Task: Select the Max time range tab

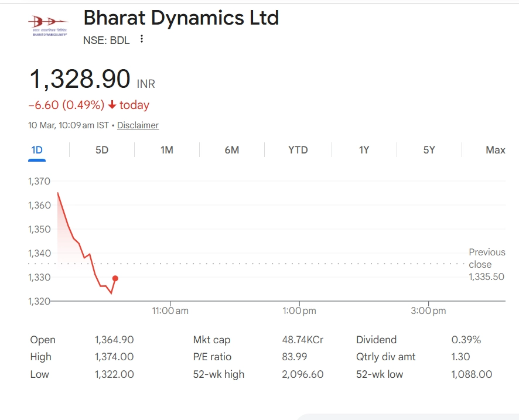Action: click(x=495, y=150)
